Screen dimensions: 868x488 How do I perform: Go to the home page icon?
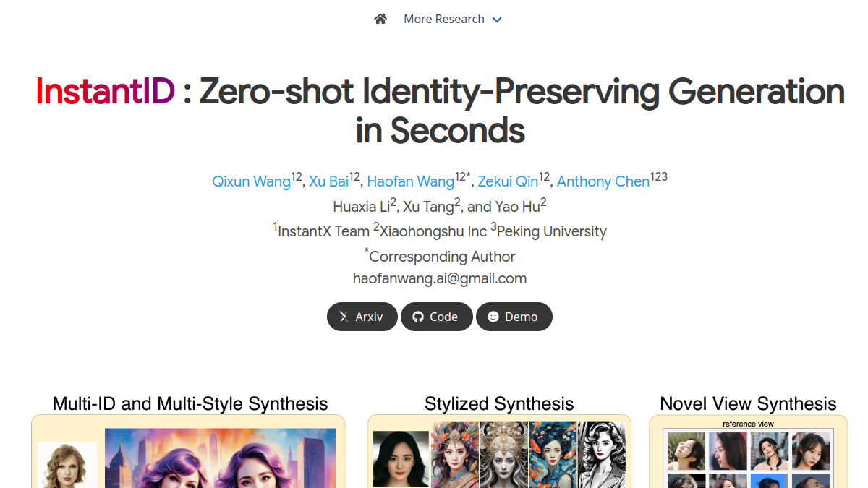(380, 19)
